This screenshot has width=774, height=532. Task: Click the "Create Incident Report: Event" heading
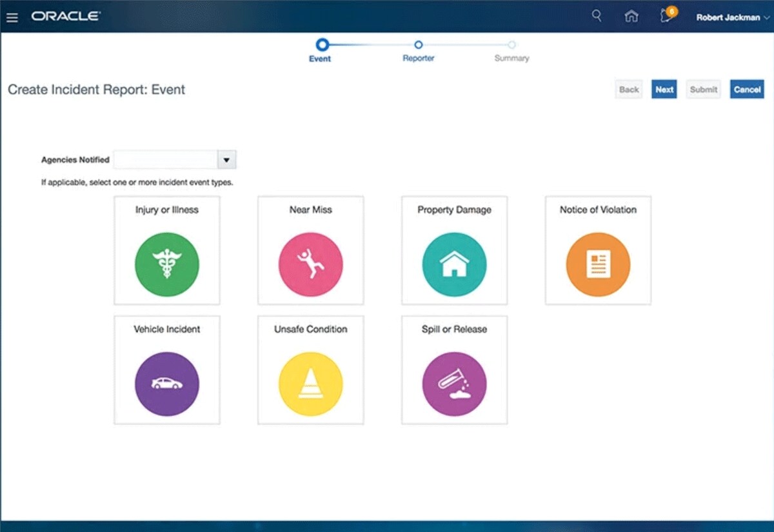[96, 90]
